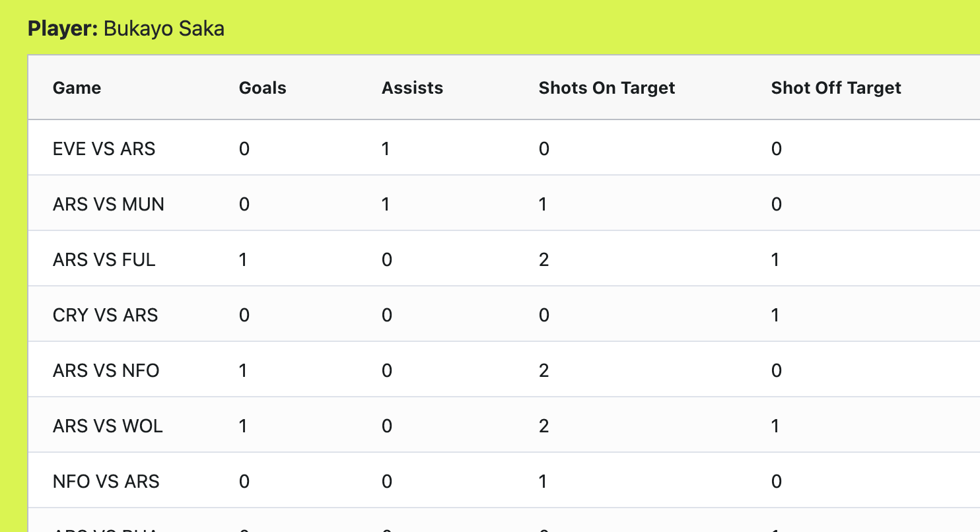The image size is (980, 532).
Task: Click the NFO VS ARS game cell
Action: coord(106,481)
